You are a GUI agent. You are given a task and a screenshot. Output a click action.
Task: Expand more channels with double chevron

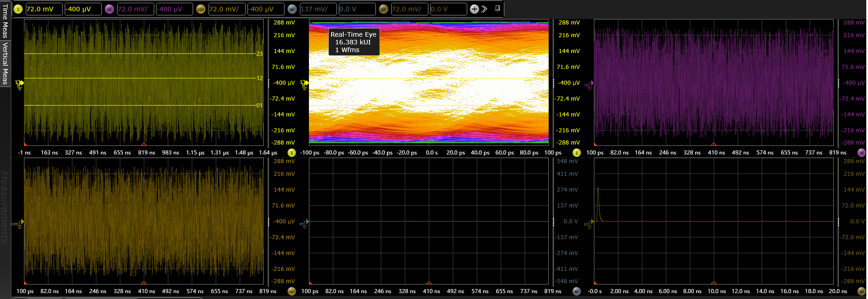tap(484, 9)
